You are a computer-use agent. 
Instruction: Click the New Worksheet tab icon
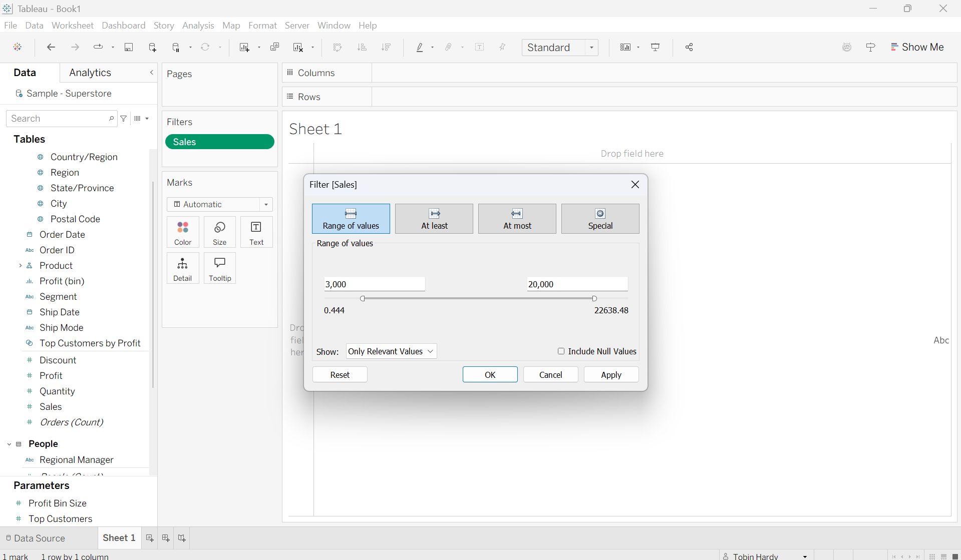[x=149, y=538]
